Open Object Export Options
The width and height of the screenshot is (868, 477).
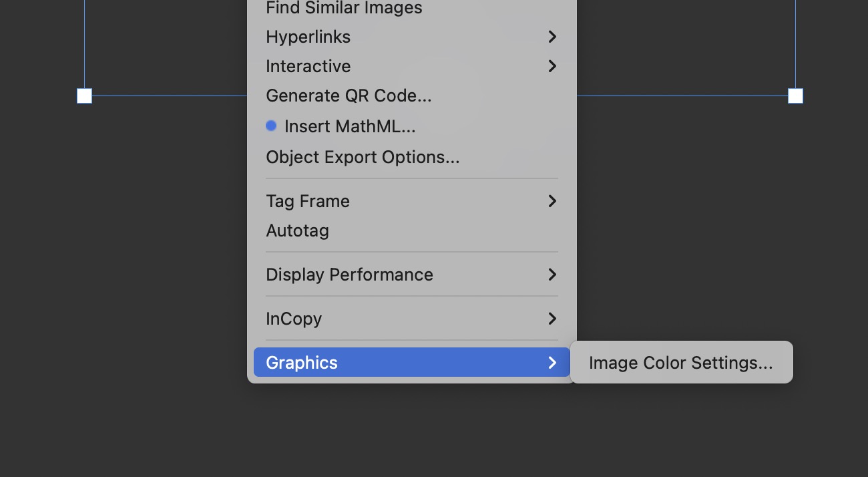pos(363,157)
